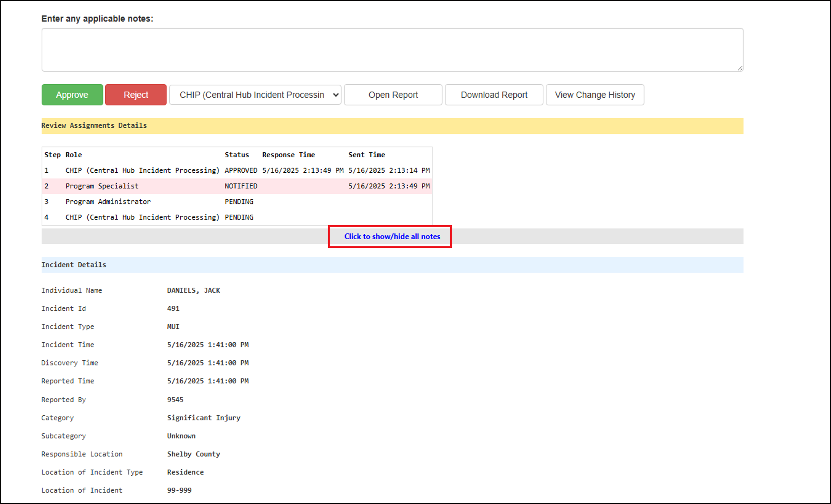Screen dimensions: 831x504
Task: Click the Program Administrator PENDING status
Action: click(239, 202)
